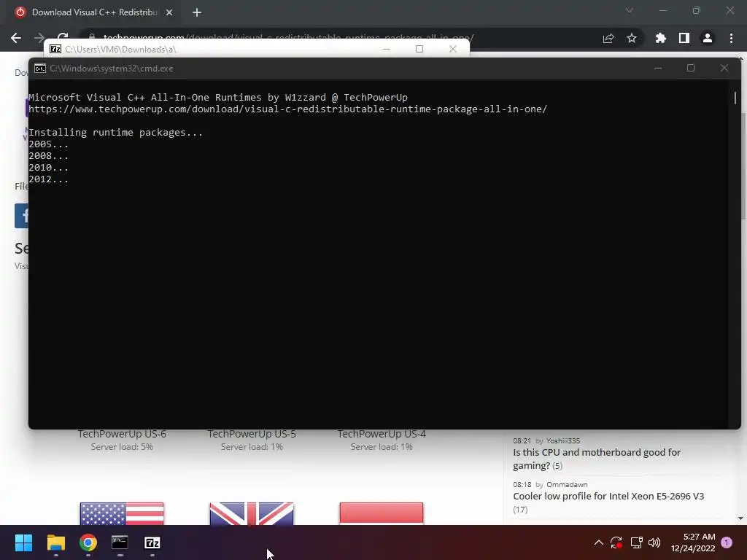This screenshot has height=560, width=747.
Task: Click the United Kingdom flag server thumbnail
Action: tap(252, 513)
